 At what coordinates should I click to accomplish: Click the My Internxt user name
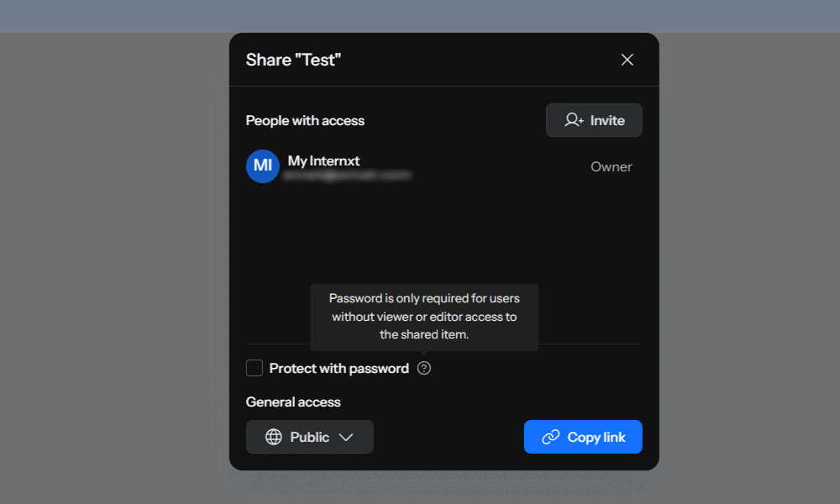[323, 160]
